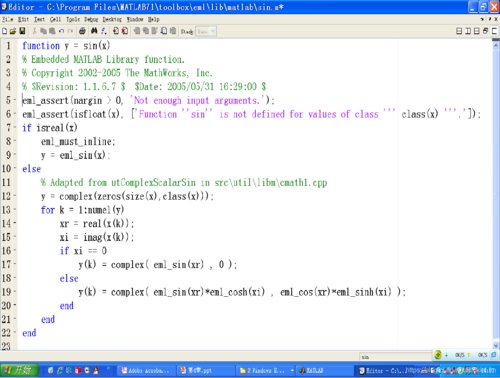This screenshot has width=500, height=378.
Task: Copy selection using the toolbar copy icon
Action: click(43, 31)
